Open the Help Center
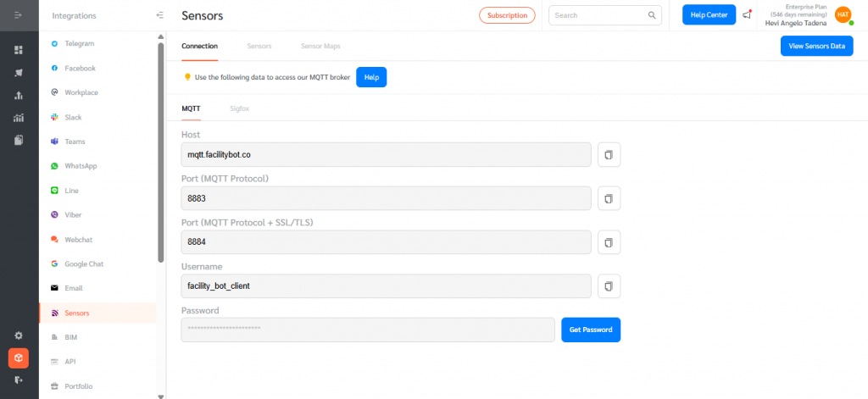 pyautogui.click(x=709, y=15)
